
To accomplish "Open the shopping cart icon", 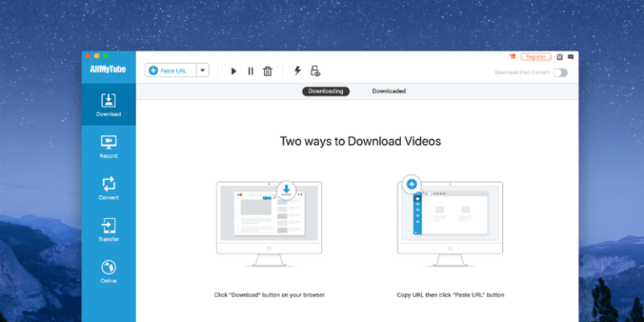I will pyautogui.click(x=512, y=57).
